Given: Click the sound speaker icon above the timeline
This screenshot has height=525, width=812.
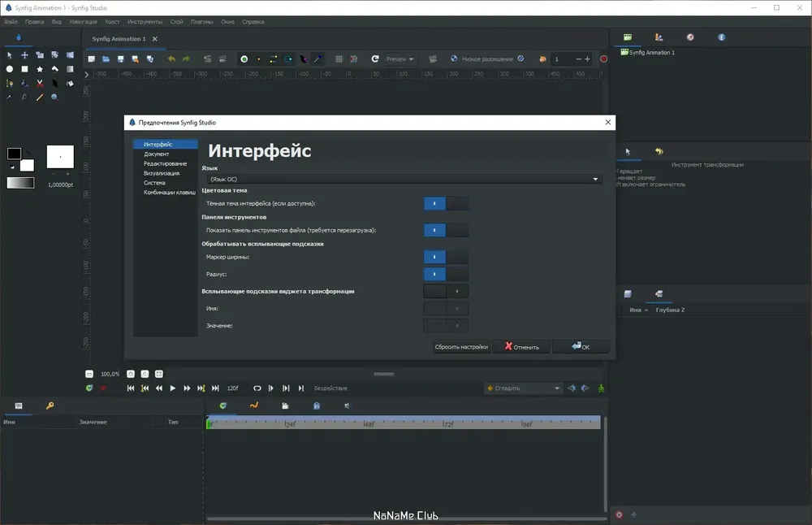Looking at the screenshot, I should click(x=347, y=406).
